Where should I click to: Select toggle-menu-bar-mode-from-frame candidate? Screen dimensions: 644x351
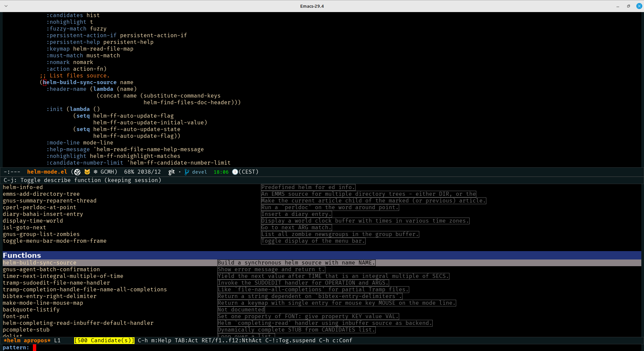pos(55,241)
